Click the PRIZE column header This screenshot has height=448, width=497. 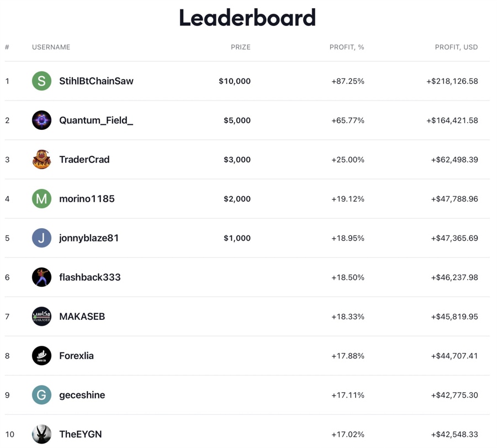pyautogui.click(x=240, y=48)
